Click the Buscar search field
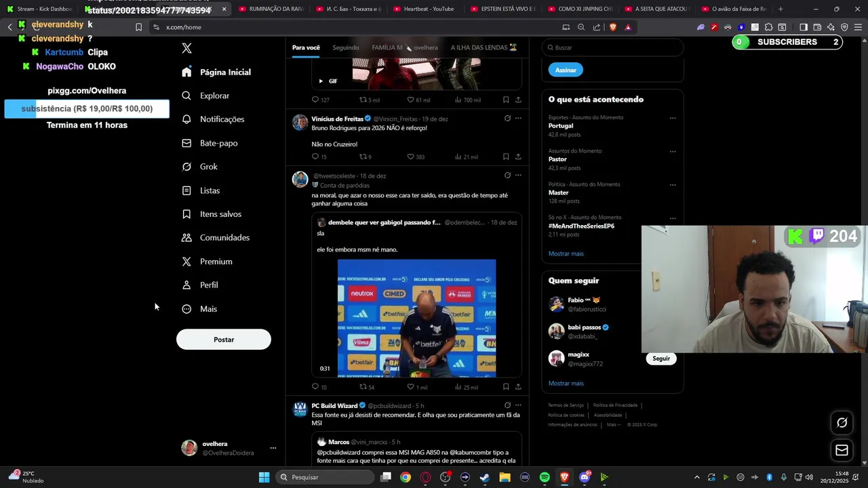This screenshot has width=868, height=488. point(612,47)
